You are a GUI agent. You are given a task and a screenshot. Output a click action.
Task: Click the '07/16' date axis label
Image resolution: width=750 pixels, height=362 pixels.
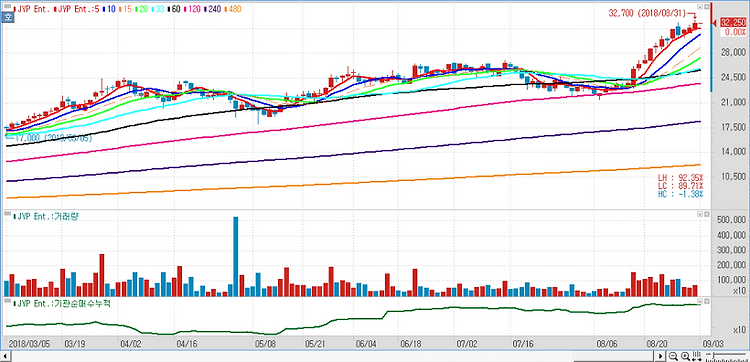pos(523,343)
